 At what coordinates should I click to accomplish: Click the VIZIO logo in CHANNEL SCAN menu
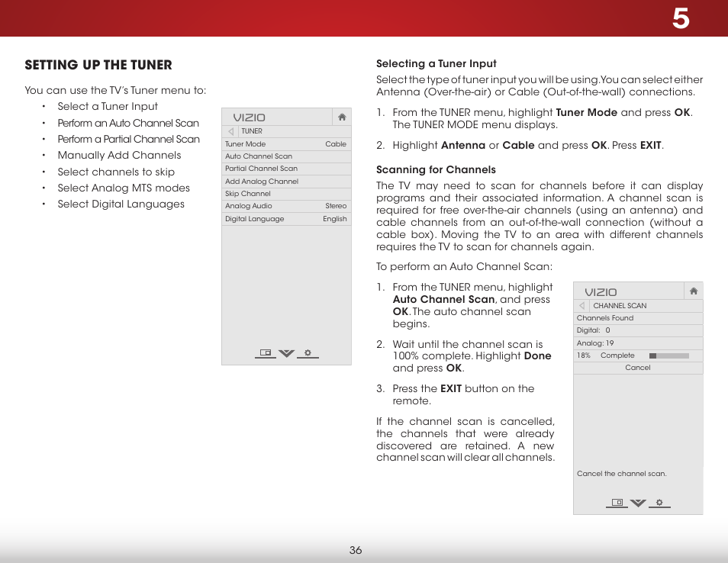click(x=601, y=292)
